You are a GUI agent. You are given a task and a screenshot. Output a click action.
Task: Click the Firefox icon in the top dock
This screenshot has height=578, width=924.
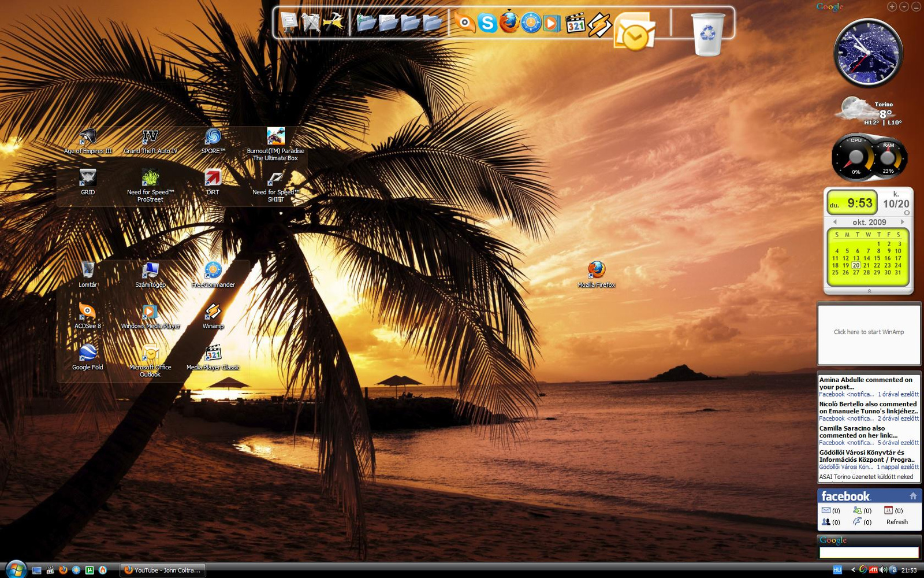509,22
